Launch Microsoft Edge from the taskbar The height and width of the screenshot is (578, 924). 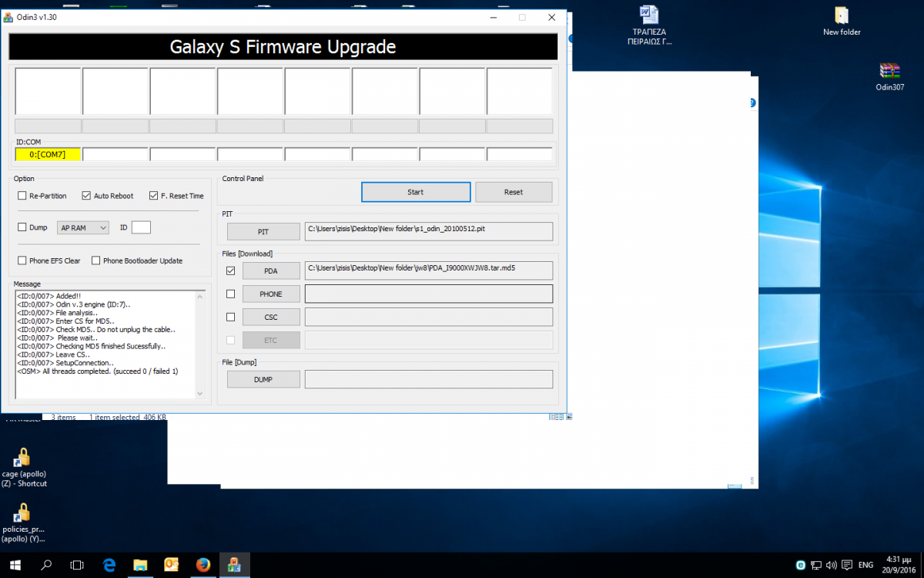pos(109,565)
